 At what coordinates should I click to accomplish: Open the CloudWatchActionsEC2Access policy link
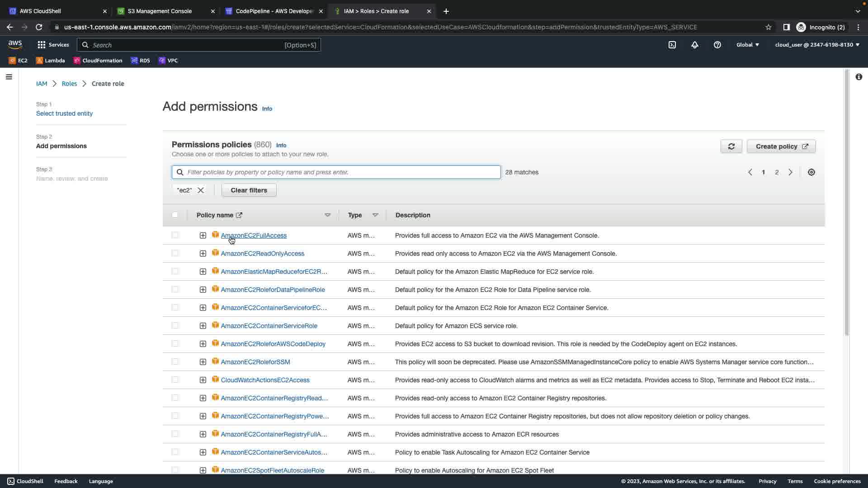coord(265,380)
